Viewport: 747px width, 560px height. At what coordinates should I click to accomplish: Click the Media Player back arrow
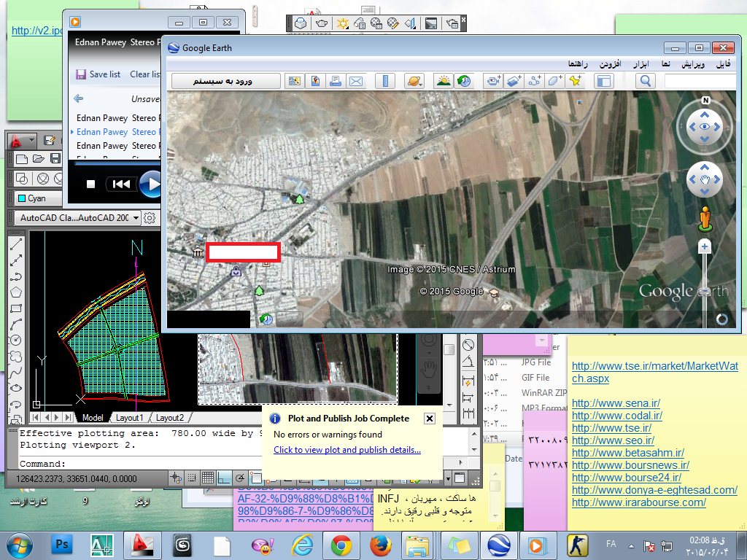[x=79, y=98]
